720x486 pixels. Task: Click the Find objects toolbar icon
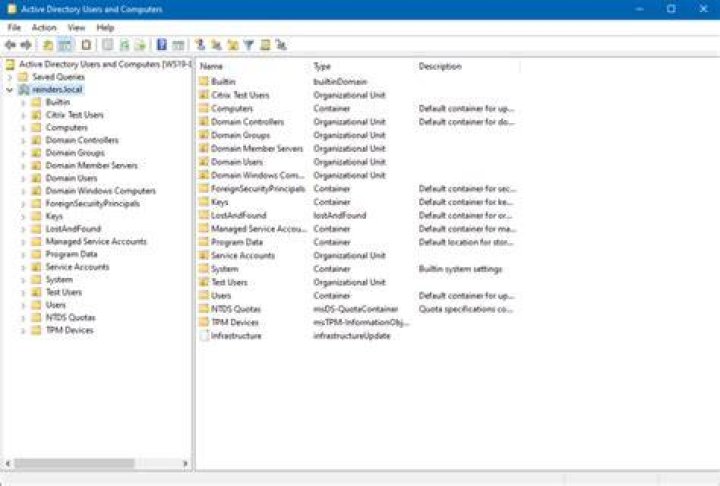click(265, 45)
